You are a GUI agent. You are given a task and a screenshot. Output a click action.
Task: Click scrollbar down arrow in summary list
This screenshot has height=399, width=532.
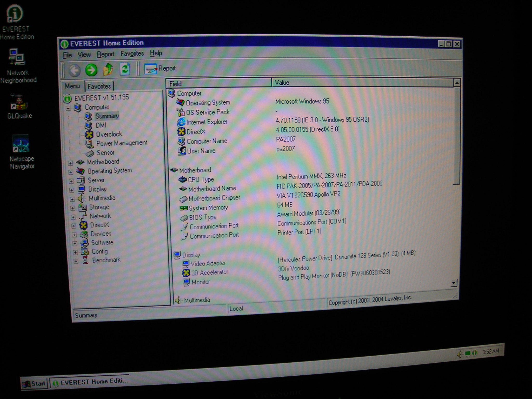[x=454, y=283]
